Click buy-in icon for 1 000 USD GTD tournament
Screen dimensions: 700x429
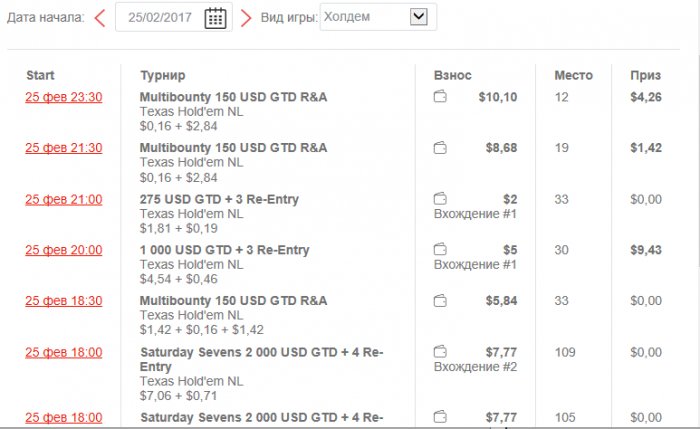440,250
